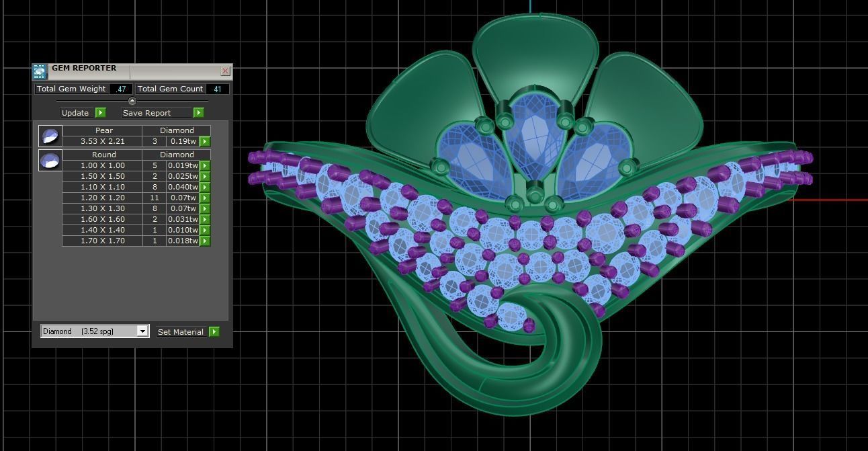Click the Set Material button

(x=187, y=332)
